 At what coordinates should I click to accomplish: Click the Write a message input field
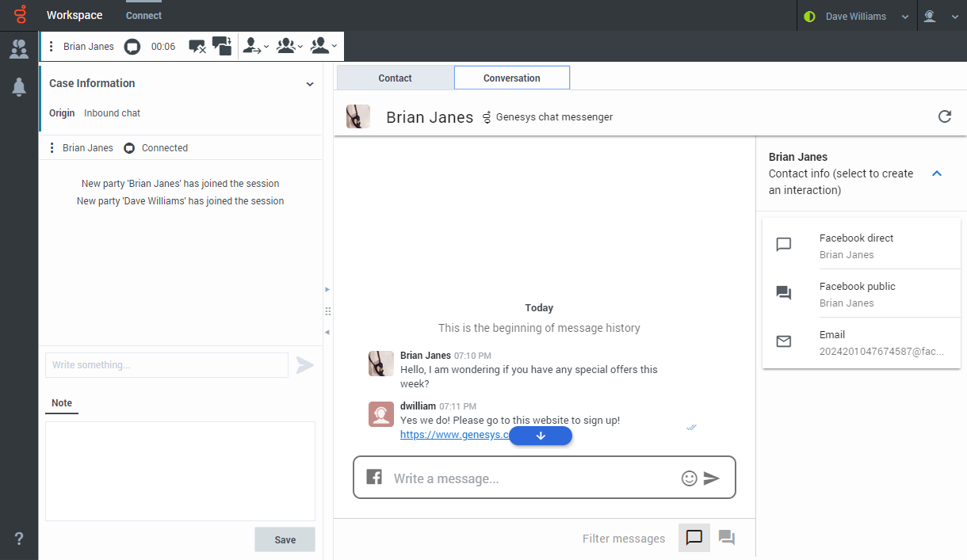click(531, 478)
